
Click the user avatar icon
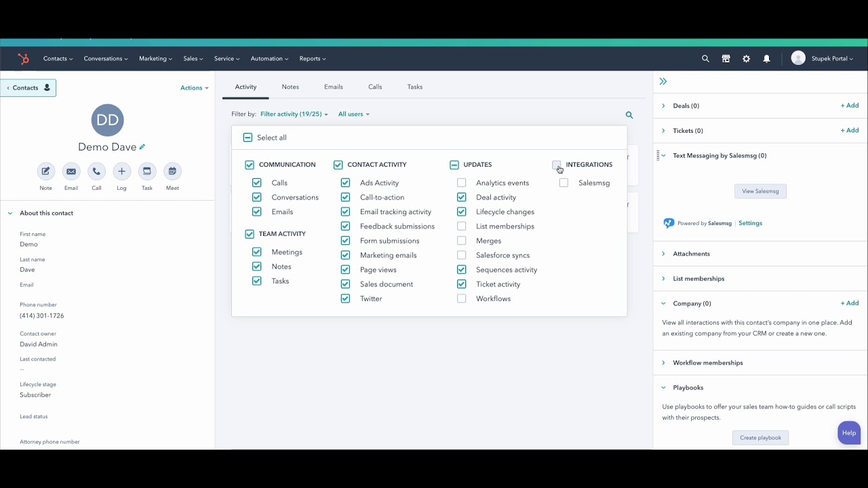click(x=798, y=58)
